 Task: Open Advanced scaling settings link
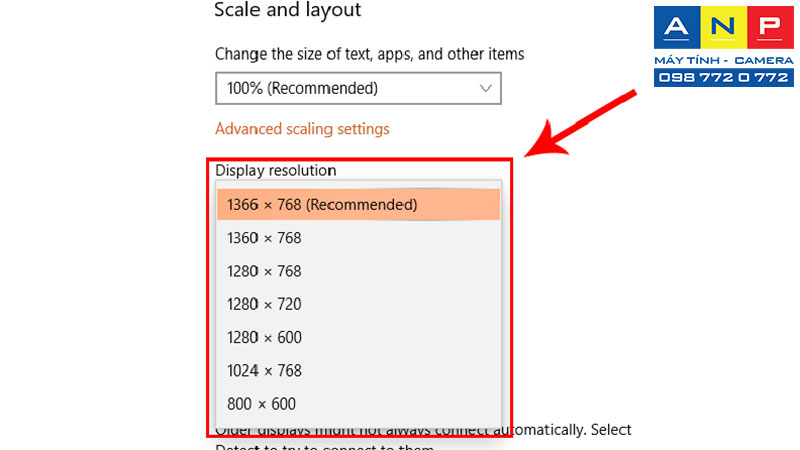302,129
